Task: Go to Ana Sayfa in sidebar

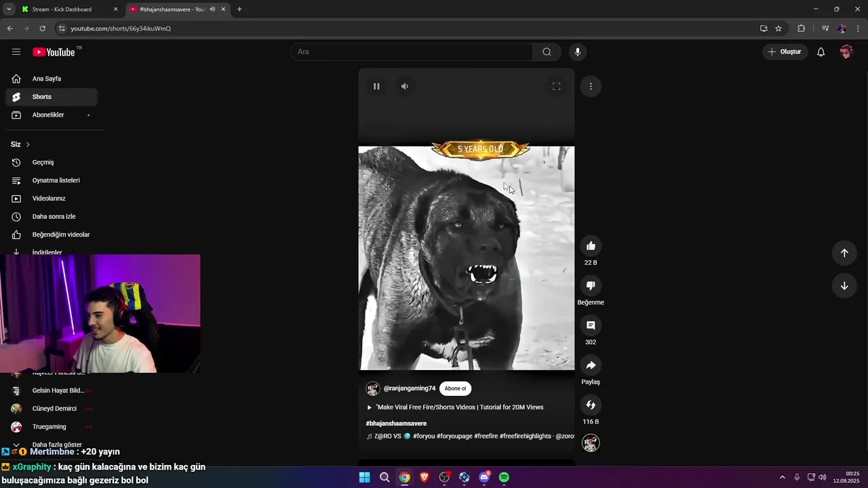Action: click(x=52, y=79)
